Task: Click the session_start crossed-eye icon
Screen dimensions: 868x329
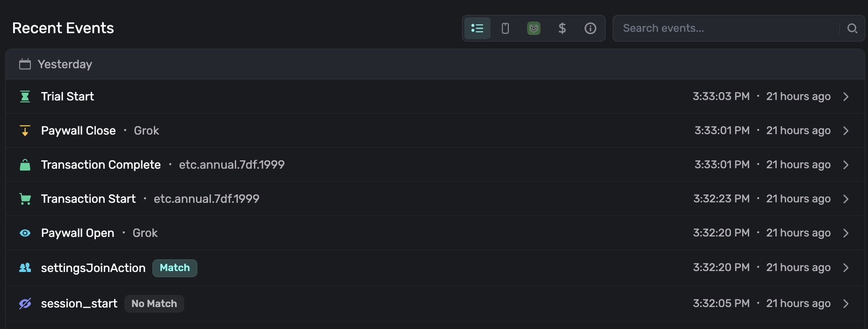Action: pos(25,304)
